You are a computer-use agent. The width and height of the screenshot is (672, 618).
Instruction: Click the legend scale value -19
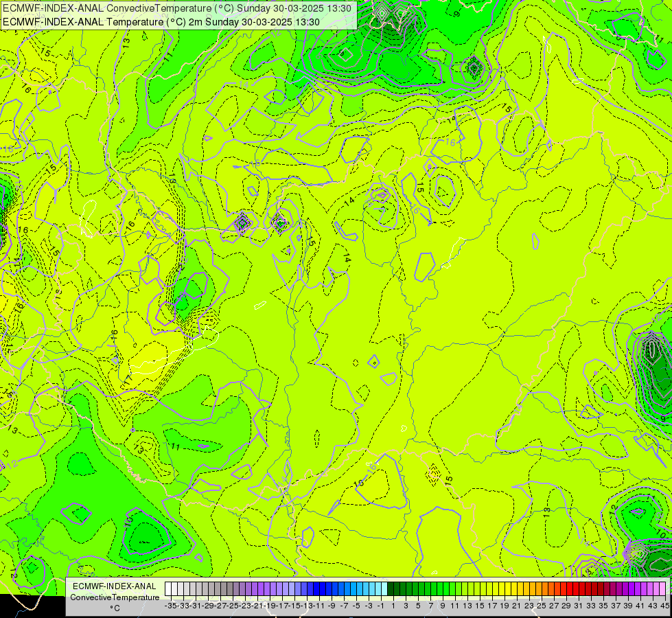point(270,606)
